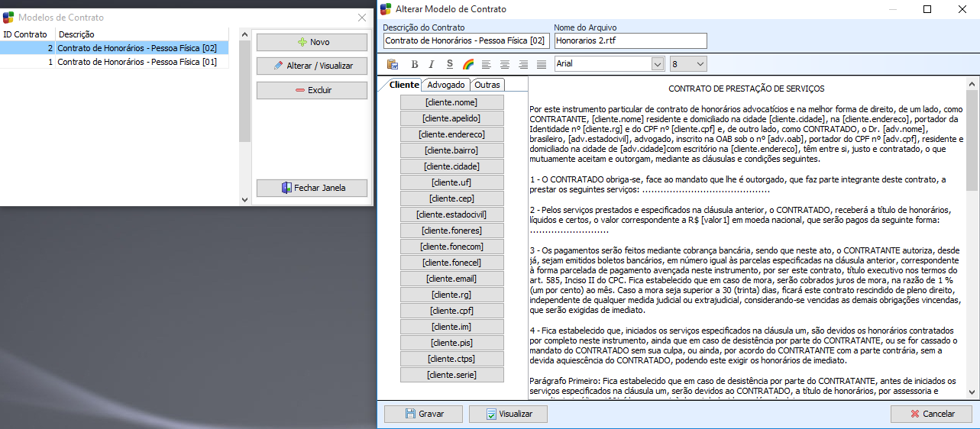Click the Descrição column header
The width and height of the screenshot is (980, 429).
pos(142,34)
